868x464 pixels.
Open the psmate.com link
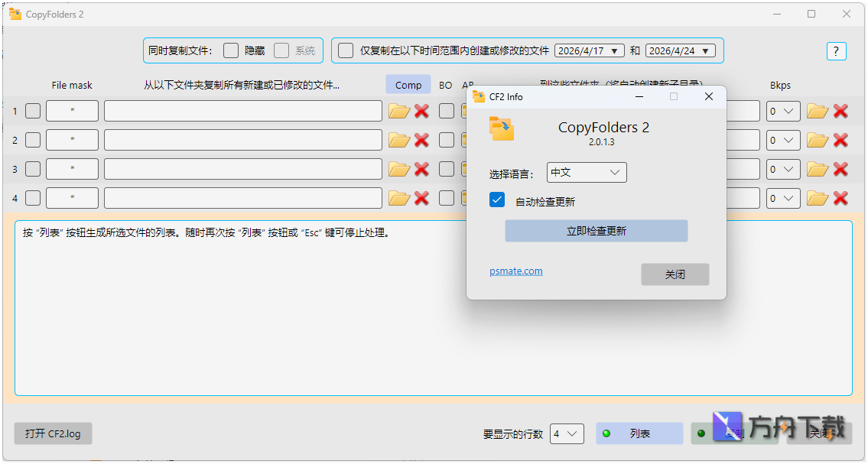click(515, 271)
